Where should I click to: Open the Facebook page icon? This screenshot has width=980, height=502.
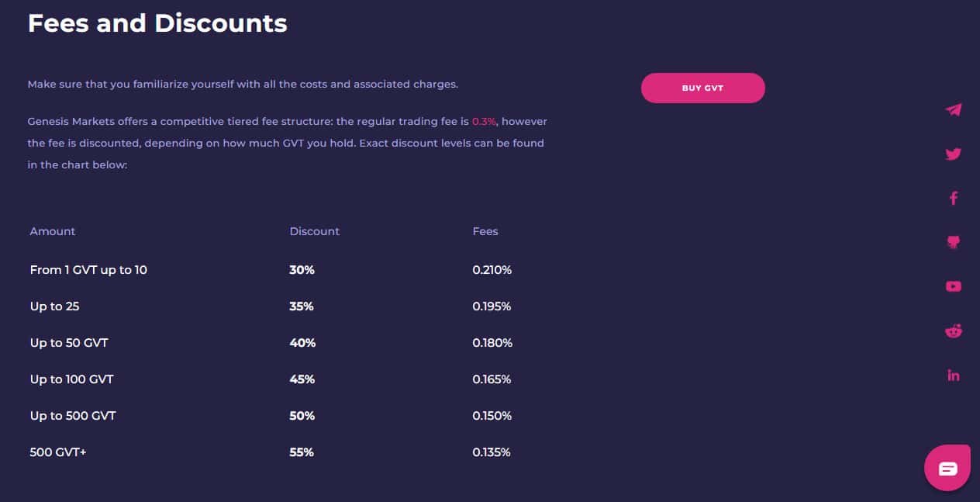pyautogui.click(x=954, y=198)
